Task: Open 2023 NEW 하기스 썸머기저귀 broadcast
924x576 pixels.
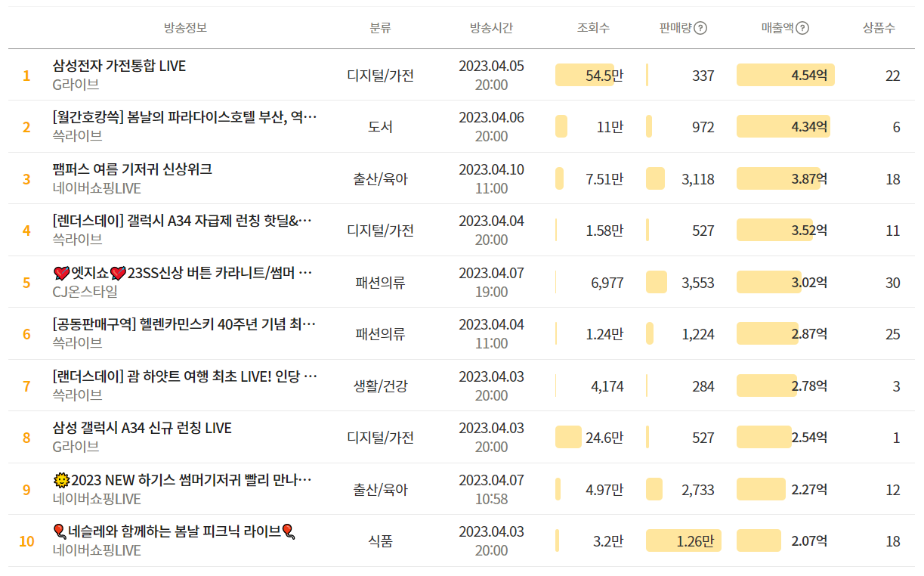Action: (182, 480)
